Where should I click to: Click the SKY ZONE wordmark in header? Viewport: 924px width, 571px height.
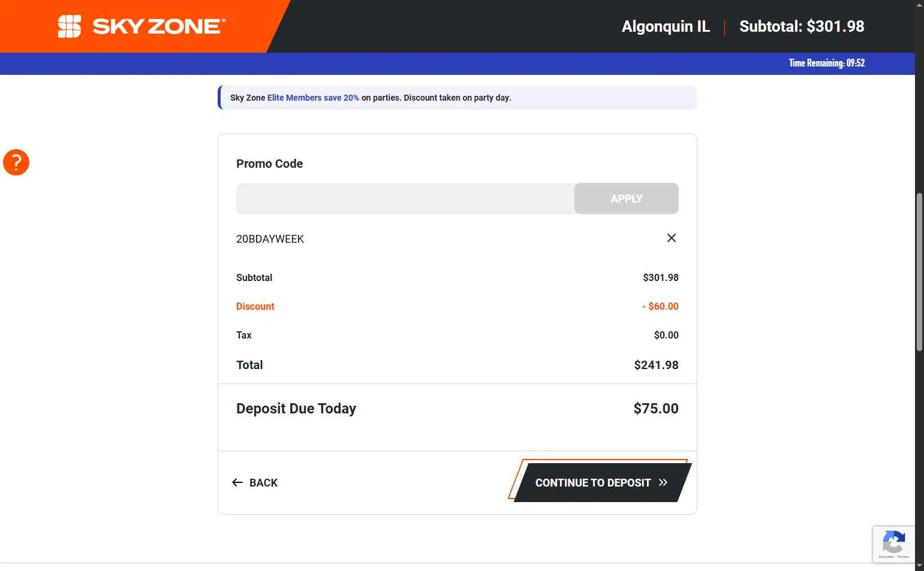159,26
